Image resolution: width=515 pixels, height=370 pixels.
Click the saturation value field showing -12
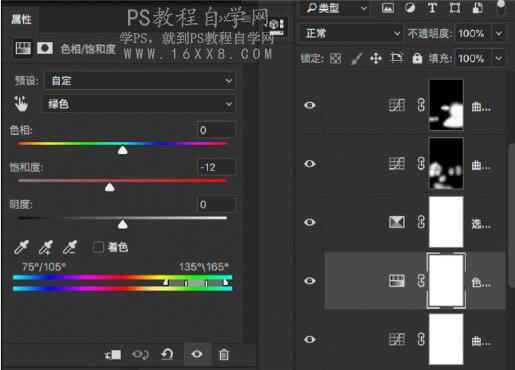tap(216, 167)
